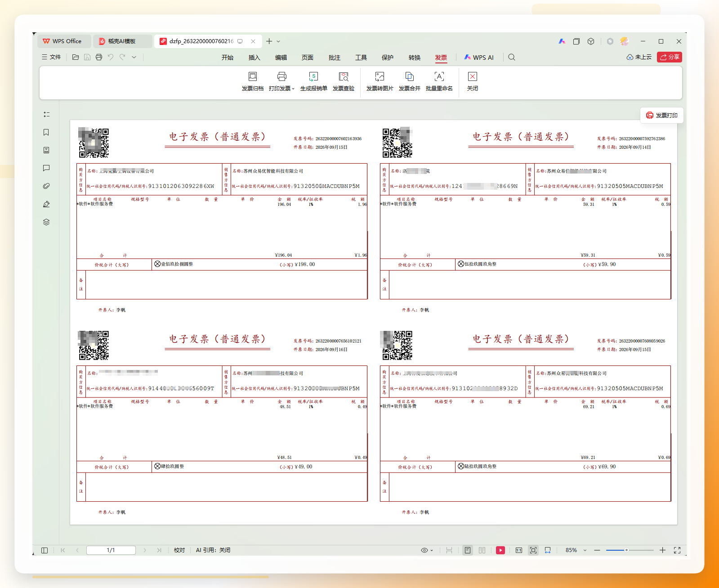Image resolution: width=719 pixels, height=588 pixels.
Task: Click the print icon in quick access bar
Action: (99, 57)
